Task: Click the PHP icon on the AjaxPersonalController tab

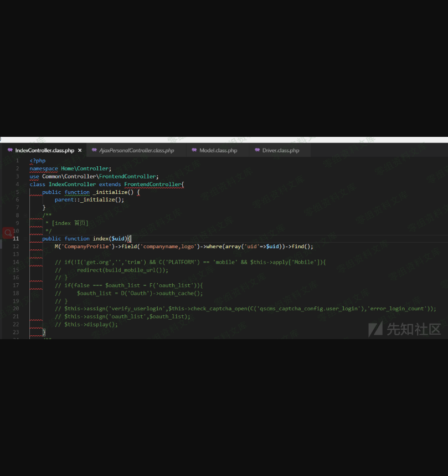Action: tap(94, 150)
